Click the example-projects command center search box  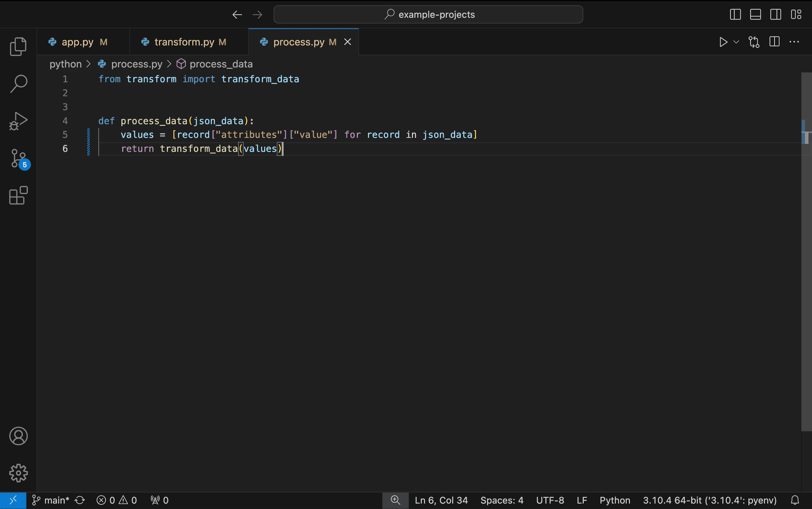[x=428, y=15]
